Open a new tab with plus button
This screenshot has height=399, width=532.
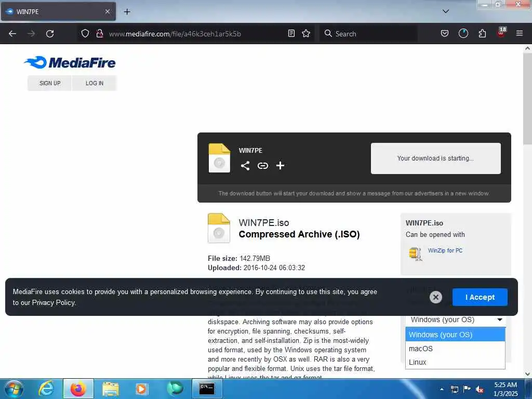[x=127, y=12]
